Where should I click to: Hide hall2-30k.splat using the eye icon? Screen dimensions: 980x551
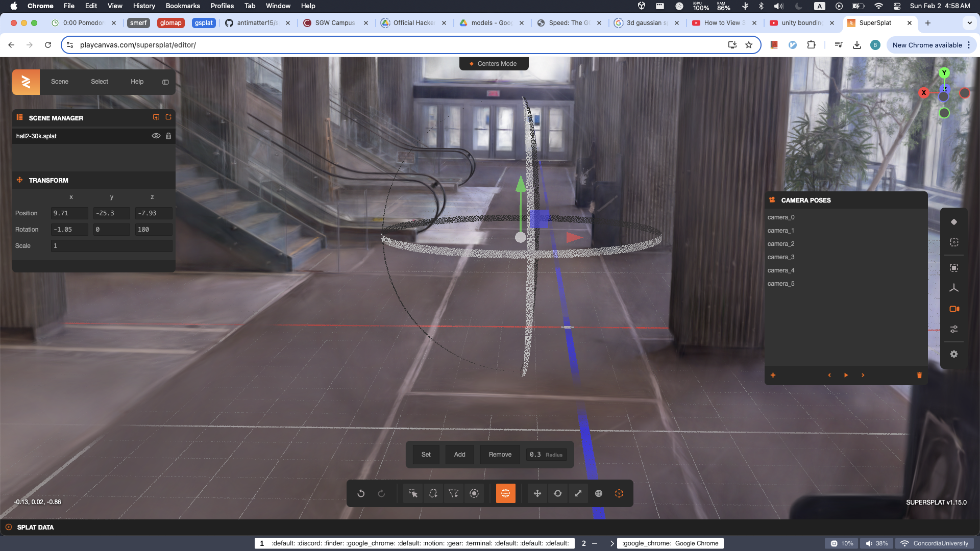pos(156,136)
